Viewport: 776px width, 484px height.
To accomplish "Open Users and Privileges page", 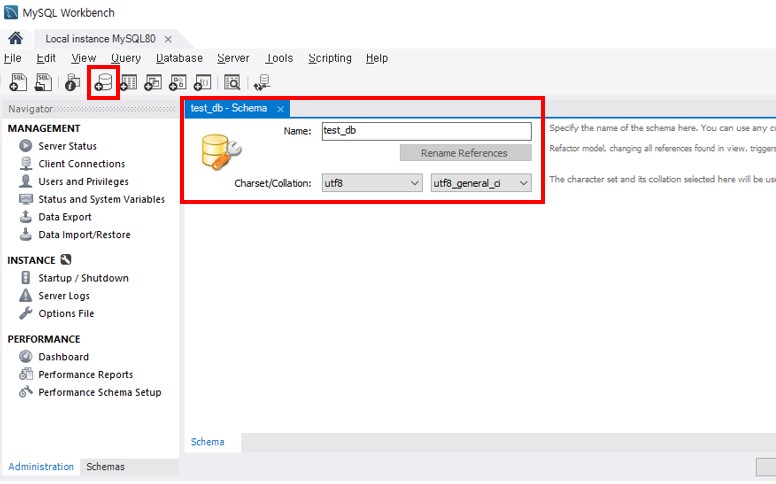I will (83, 181).
